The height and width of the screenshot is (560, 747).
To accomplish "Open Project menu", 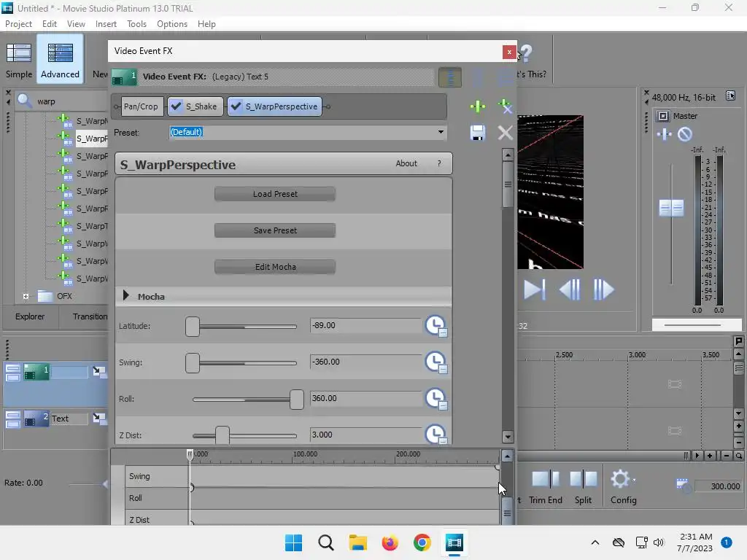I will point(18,24).
